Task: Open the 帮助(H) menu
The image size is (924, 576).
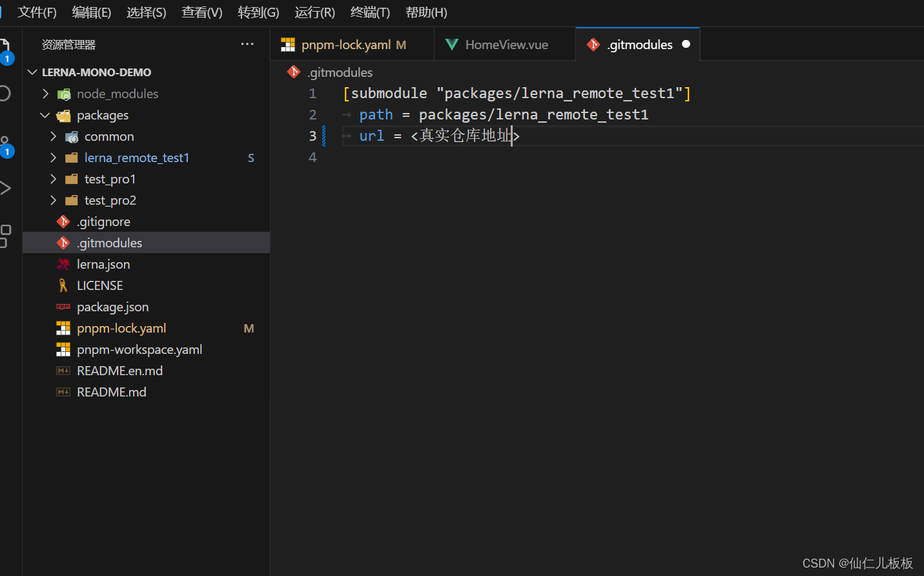Action: 426,13
